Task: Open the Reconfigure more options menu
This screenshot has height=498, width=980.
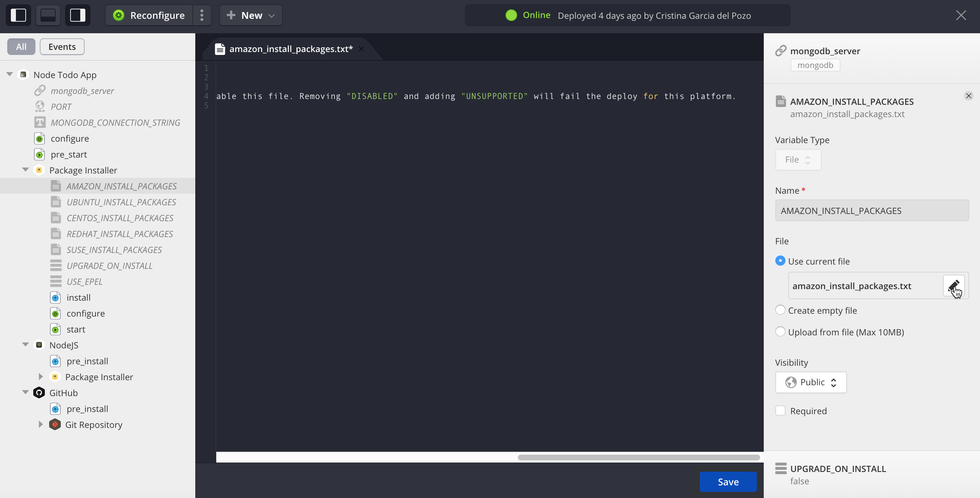Action: (x=202, y=15)
